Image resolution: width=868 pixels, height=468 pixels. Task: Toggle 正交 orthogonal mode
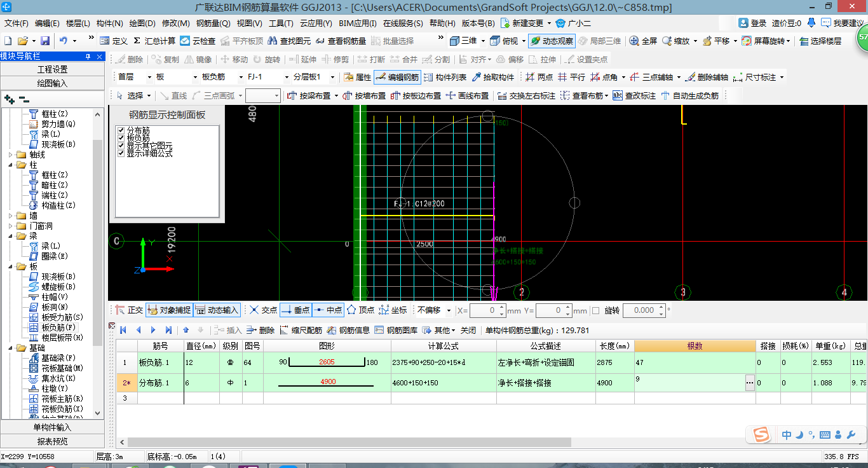tap(129, 310)
